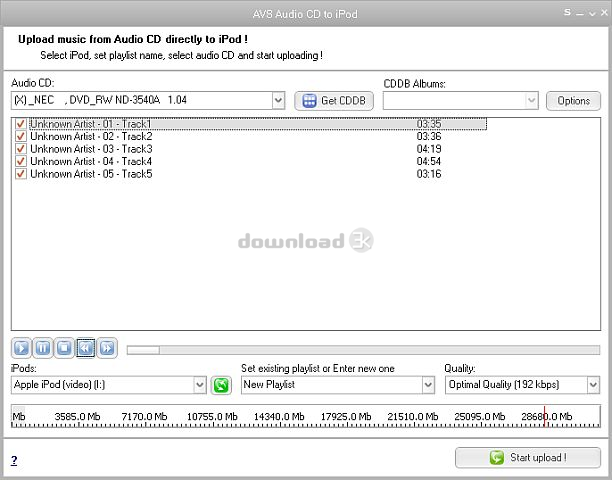
Task: Select the Unknown Artist - 05 - Track5 row text
Action: [91, 174]
